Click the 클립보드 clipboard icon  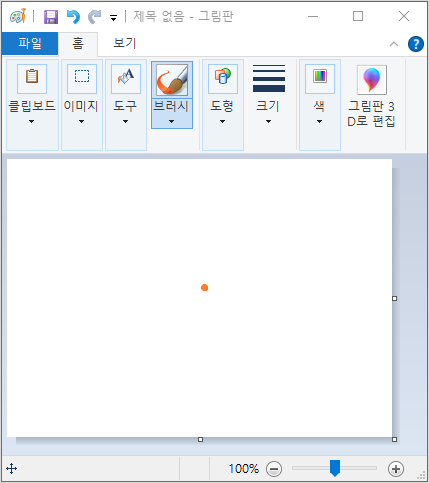[x=32, y=79]
